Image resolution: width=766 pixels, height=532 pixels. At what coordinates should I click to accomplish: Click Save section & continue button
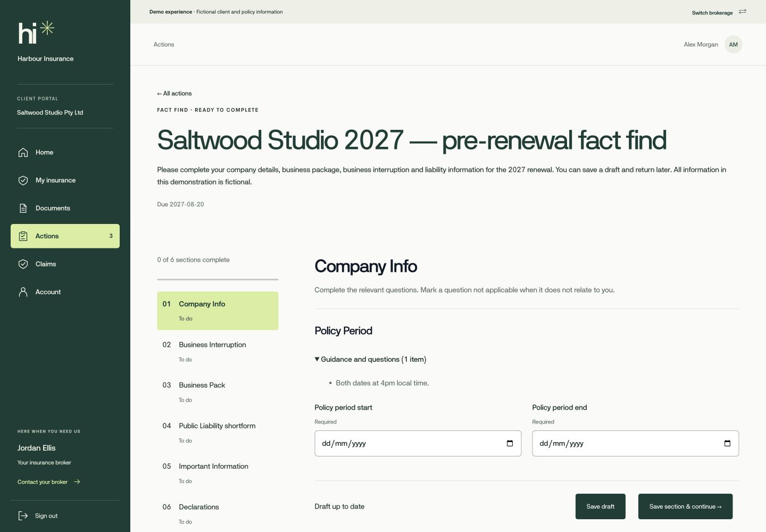coord(685,506)
